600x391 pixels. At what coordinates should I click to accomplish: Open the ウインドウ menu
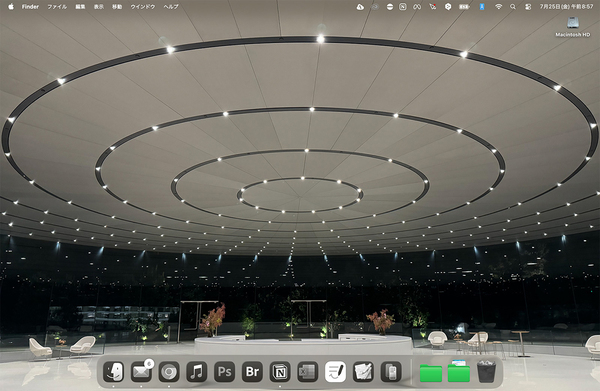(x=143, y=7)
